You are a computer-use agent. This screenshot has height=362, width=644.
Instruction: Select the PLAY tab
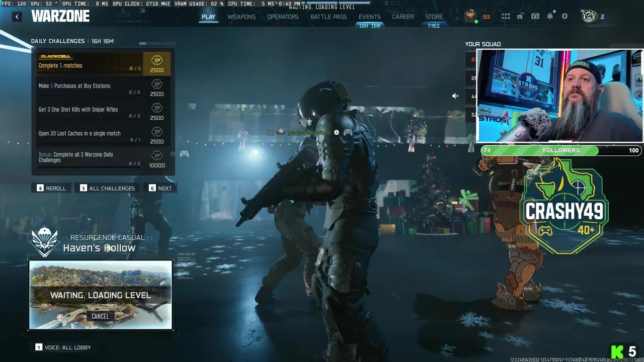tap(208, 17)
